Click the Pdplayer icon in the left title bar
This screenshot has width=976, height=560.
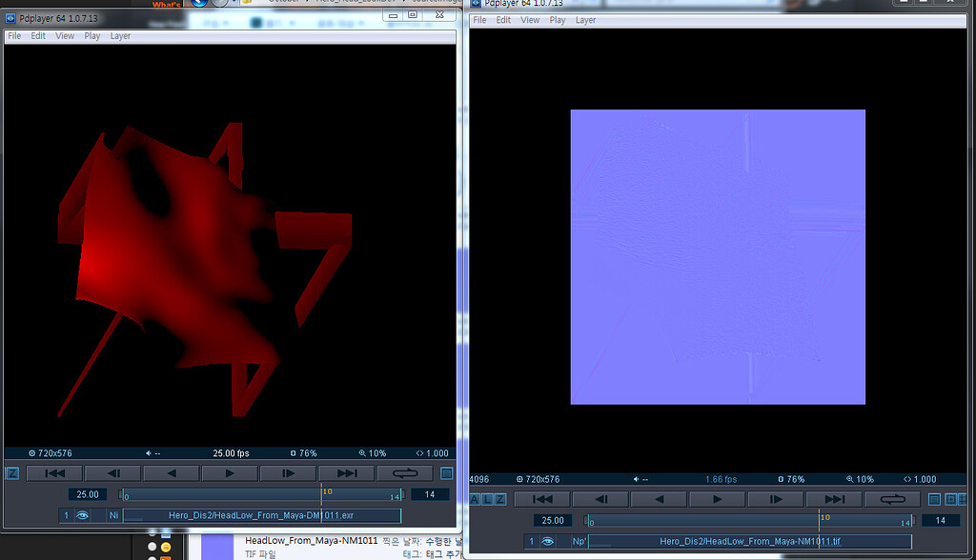pos(10,17)
